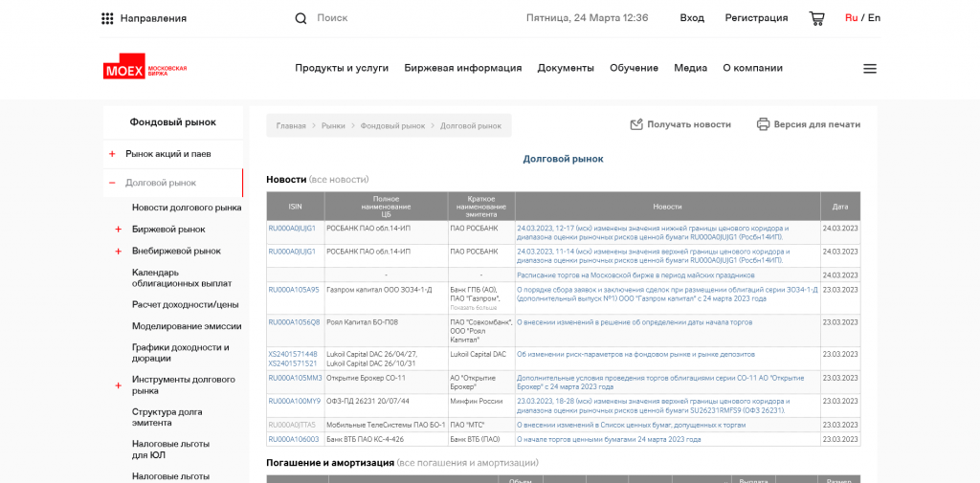Select the Ru language option
This screenshot has height=483, width=980.
(x=851, y=17)
